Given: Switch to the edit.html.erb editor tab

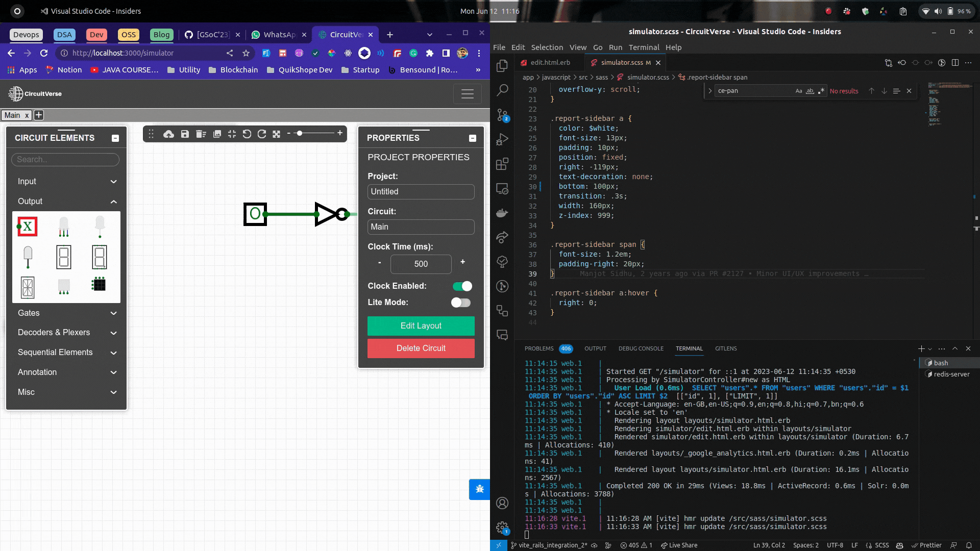Looking at the screenshot, I should [550, 62].
